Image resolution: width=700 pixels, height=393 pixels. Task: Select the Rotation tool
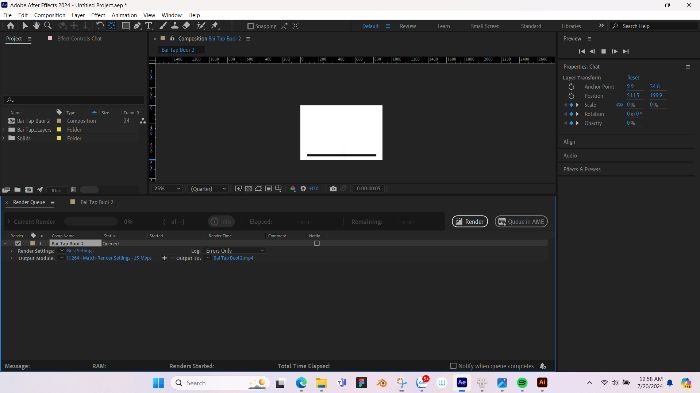point(100,26)
